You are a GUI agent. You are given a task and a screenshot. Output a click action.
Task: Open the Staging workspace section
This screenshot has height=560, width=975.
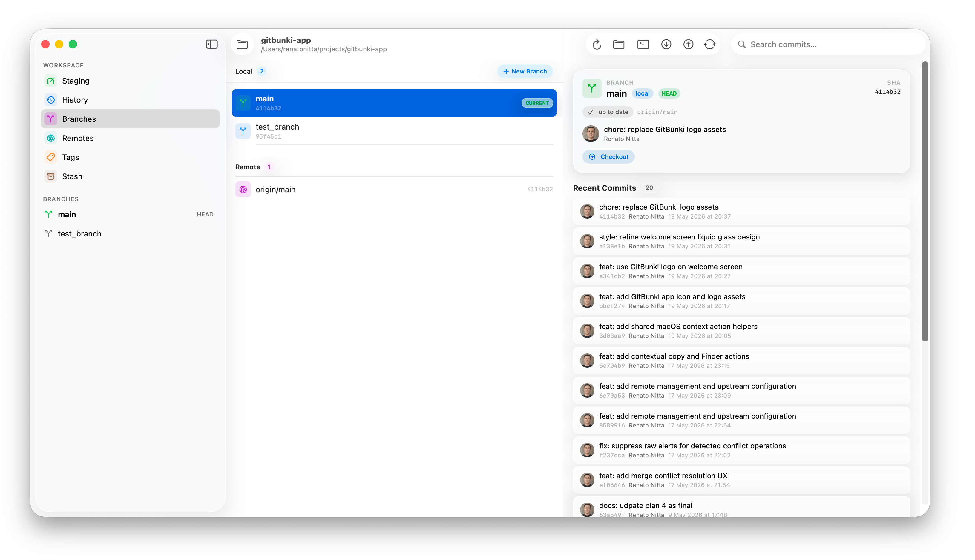[130, 81]
